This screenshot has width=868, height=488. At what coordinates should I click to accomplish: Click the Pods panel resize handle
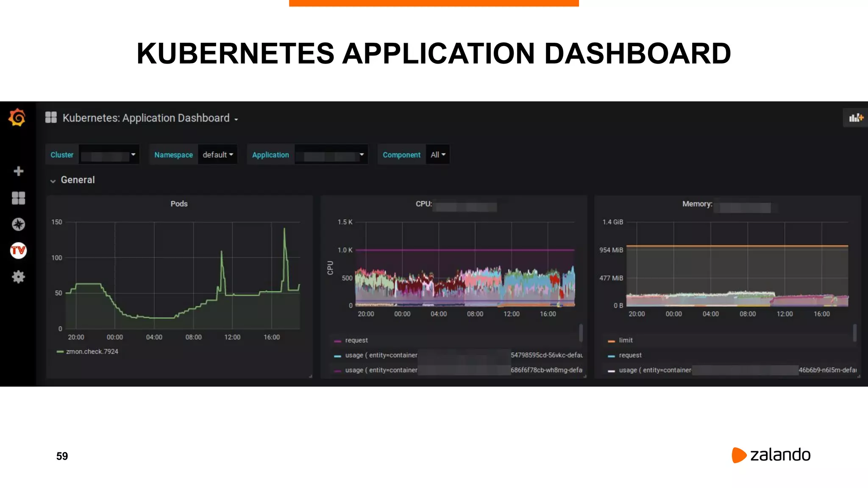tap(310, 376)
